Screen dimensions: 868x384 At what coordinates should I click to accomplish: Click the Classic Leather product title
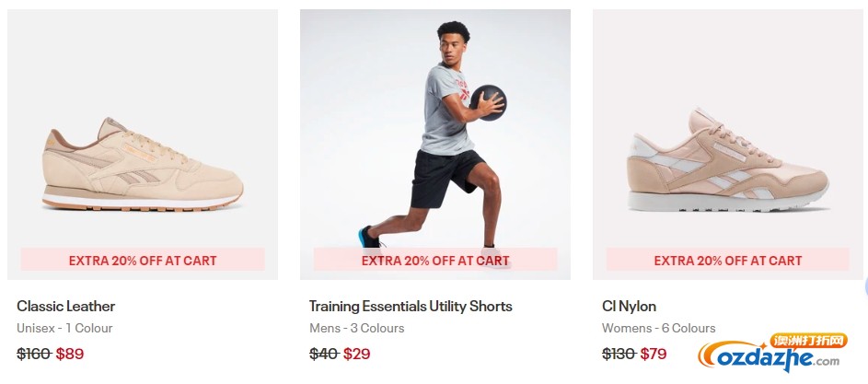(x=66, y=306)
